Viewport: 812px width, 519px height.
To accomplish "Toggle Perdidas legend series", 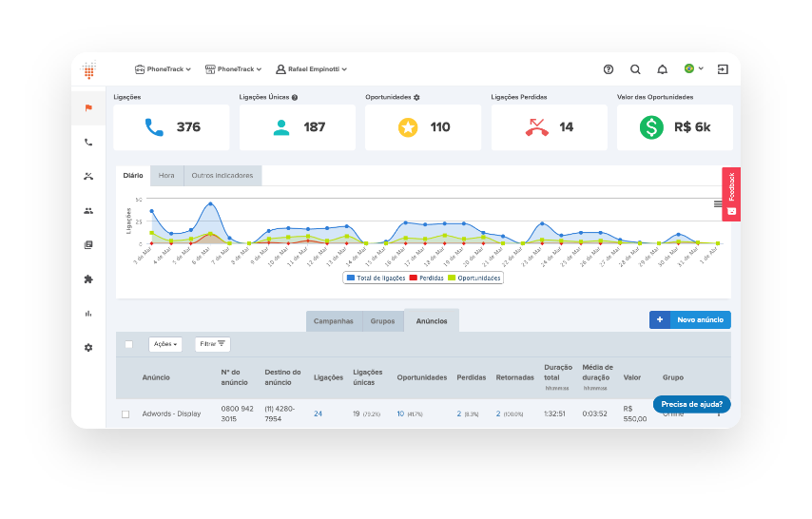I will tap(427, 279).
